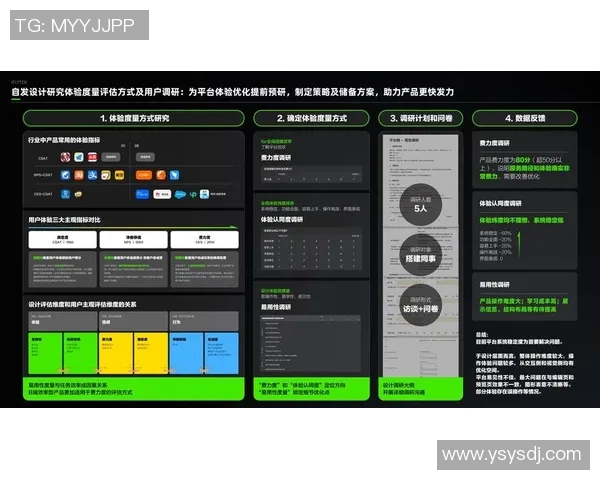Open the 3. 调研计划和问卷 header tab

[x=421, y=118]
